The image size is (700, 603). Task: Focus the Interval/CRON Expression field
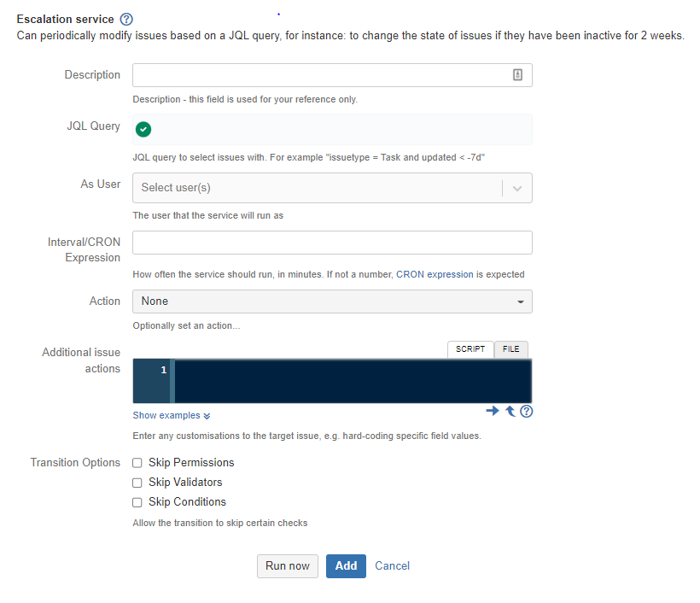coord(332,243)
